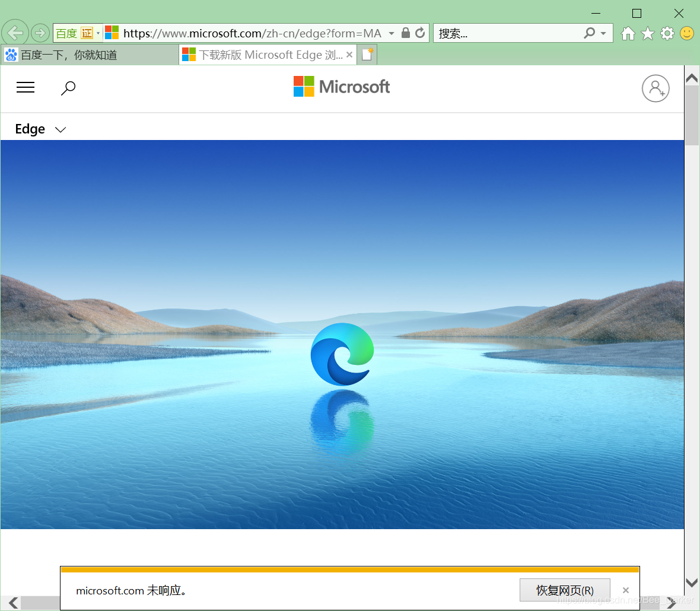Expand the Edge navigation dropdown
Viewport: 700px width, 611px height.
tap(40, 129)
